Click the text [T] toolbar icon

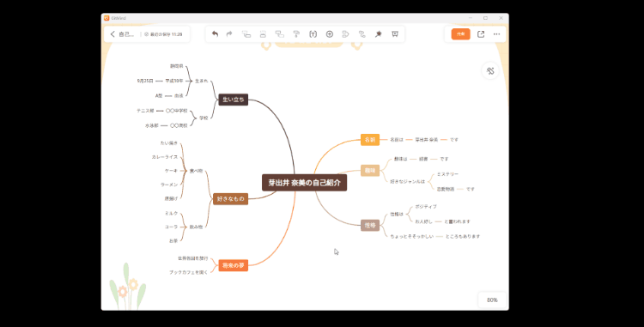[313, 34]
